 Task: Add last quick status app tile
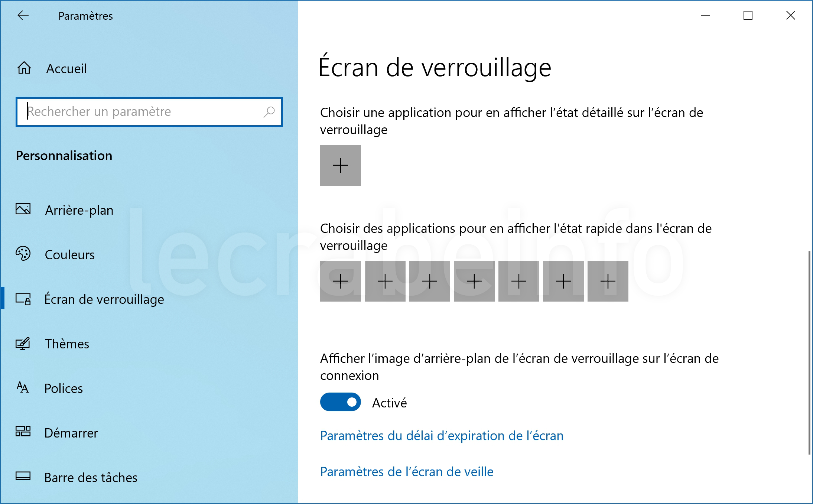tap(608, 281)
